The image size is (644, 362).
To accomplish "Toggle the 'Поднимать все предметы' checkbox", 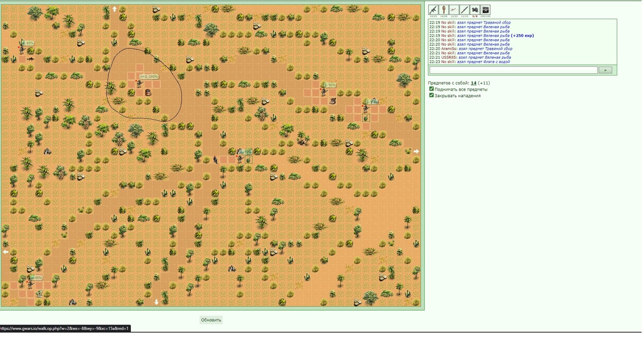I will [431, 89].
